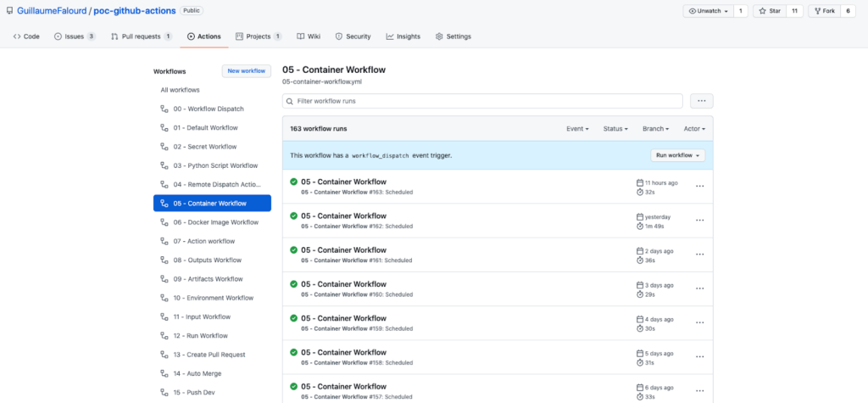
Task: Open the GuillaumeFalourd owner link
Action: [51, 10]
